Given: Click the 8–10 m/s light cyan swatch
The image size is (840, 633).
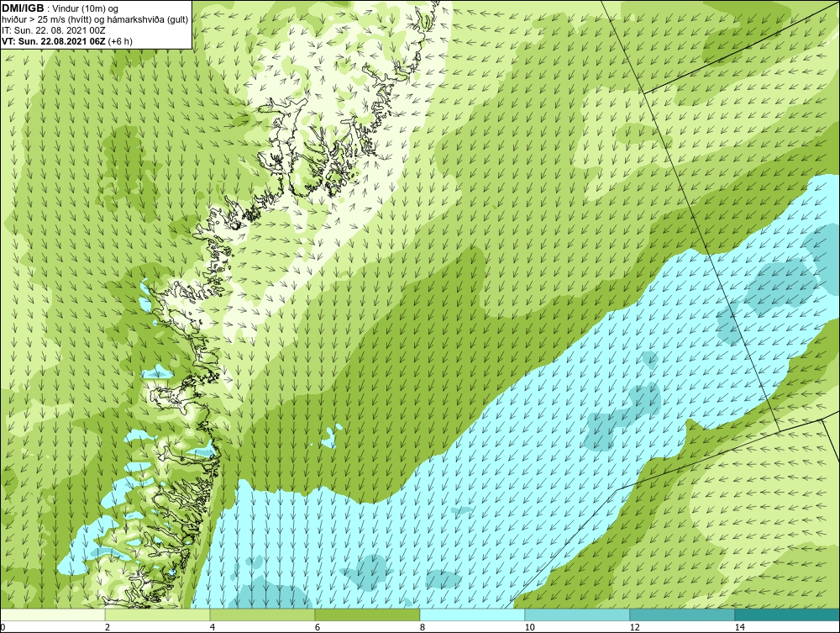Looking at the screenshot, I should [x=472, y=615].
